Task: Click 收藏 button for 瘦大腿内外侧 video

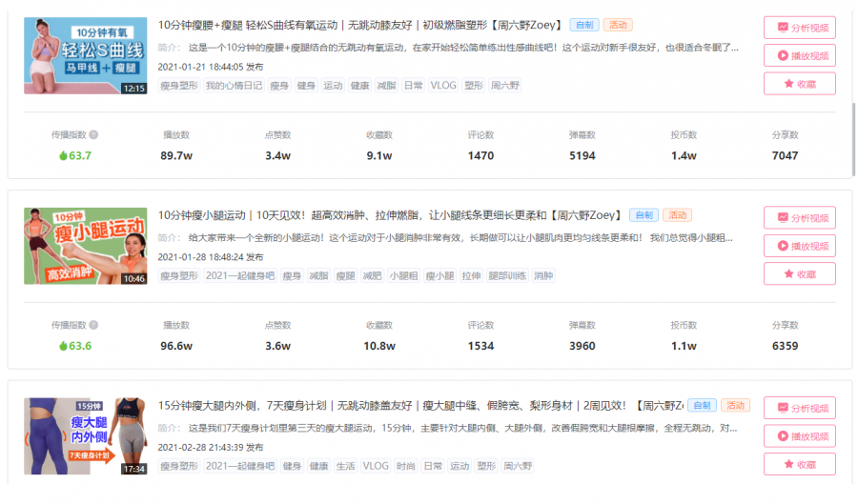Action: pyautogui.click(x=800, y=464)
